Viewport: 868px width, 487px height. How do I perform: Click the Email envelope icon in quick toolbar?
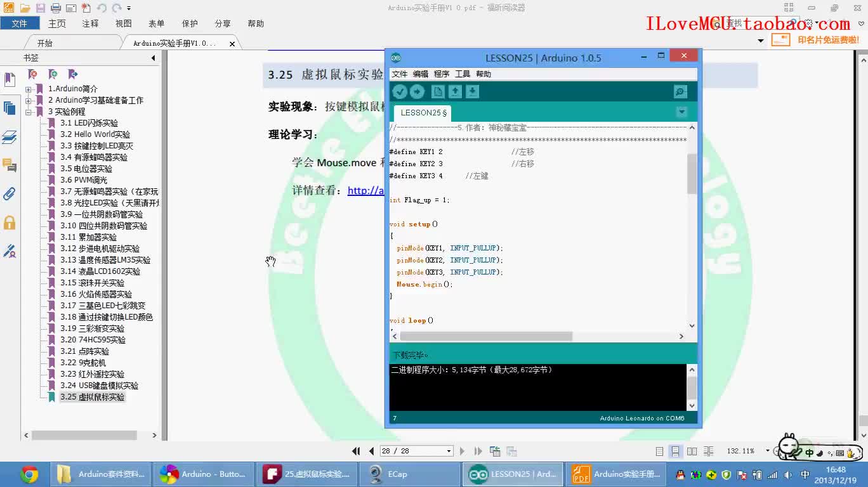coord(71,8)
